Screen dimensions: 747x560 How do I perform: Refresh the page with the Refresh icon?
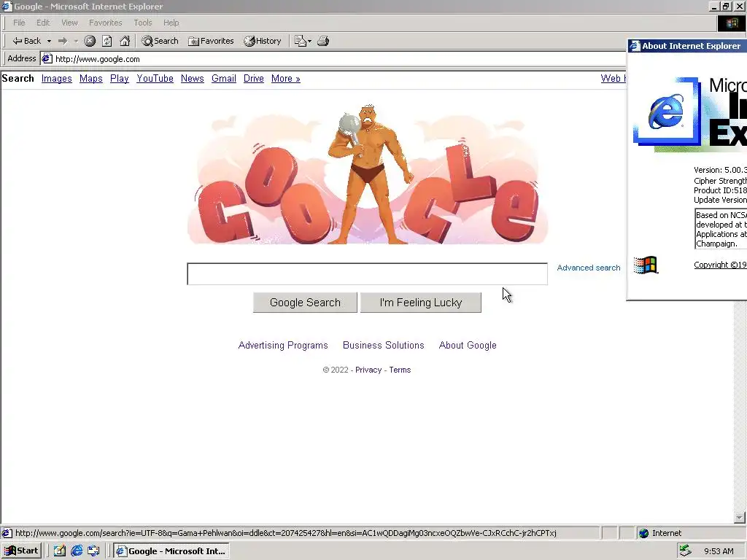pos(107,41)
